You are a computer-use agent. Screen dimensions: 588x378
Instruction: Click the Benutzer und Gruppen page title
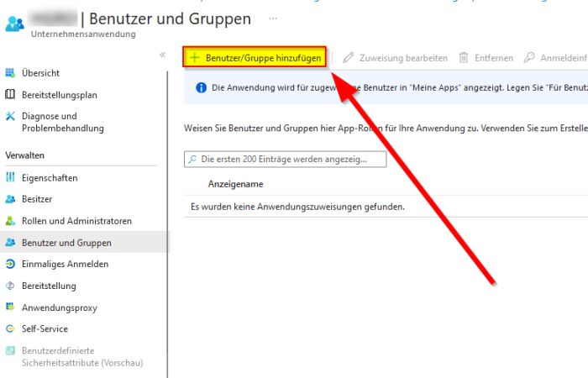pyautogui.click(x=171, y=18)
